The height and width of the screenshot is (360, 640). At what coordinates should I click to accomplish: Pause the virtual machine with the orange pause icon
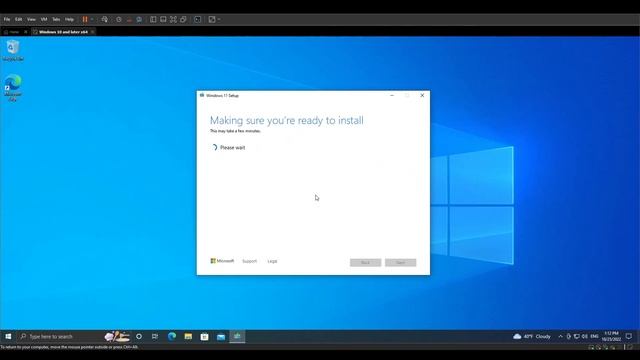pyautogui.click(x=85, y=19)
